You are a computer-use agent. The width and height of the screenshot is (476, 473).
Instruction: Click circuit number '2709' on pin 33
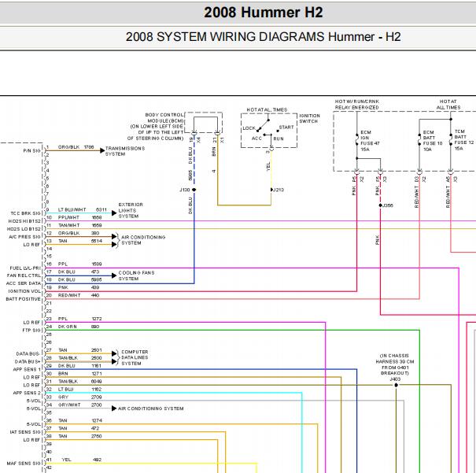click(96, 397)
